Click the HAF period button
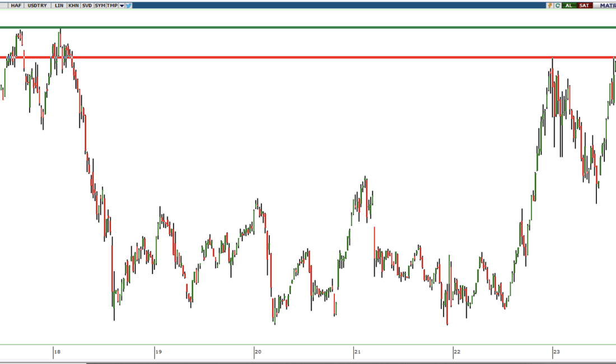 (x=16, y=5)
